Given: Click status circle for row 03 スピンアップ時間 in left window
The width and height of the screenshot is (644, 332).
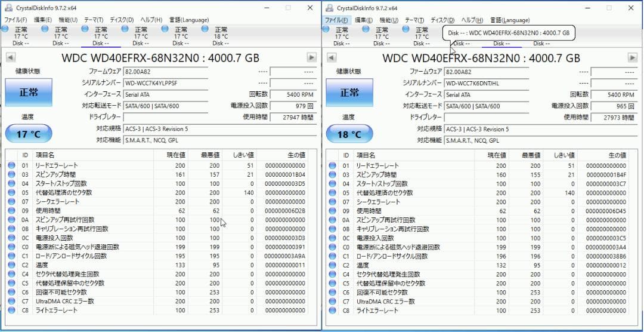Looking at the screenshot, I should pyautogui.click(x=11, y=174).
